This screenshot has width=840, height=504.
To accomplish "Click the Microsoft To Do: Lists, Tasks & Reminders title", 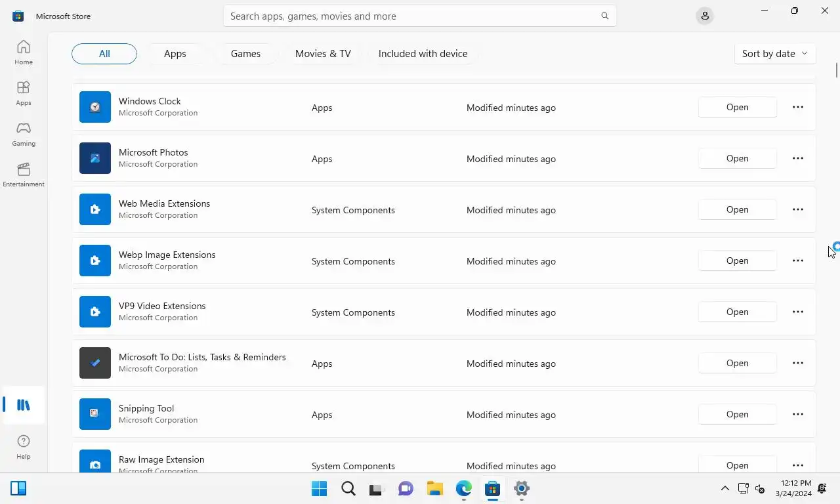I will (x=202, y=357).
